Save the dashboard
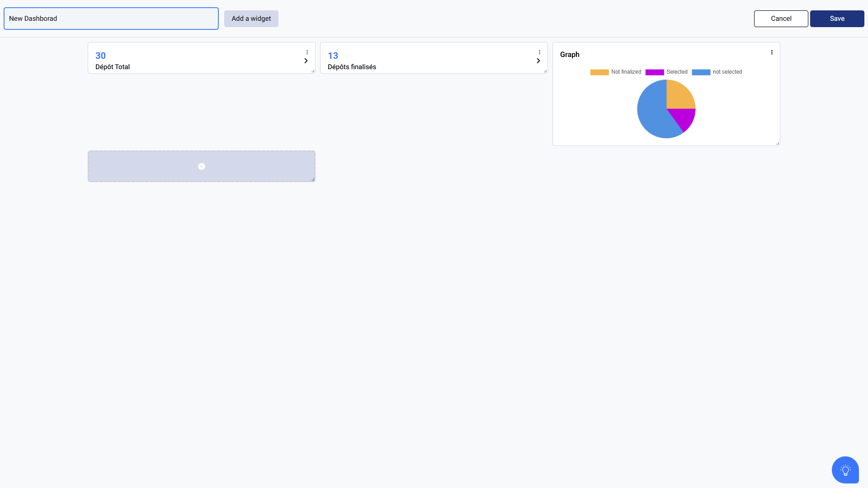This screenshot has height=488, width=868. click(837, 19)
